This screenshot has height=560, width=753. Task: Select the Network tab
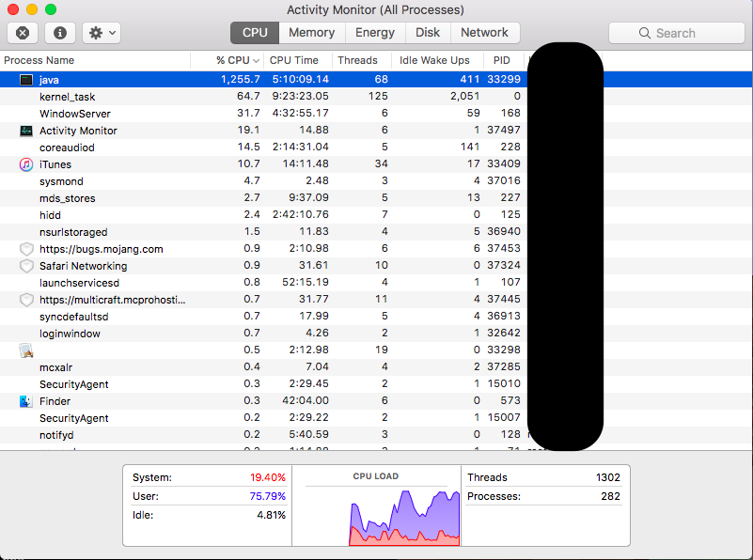coord(484,33)
